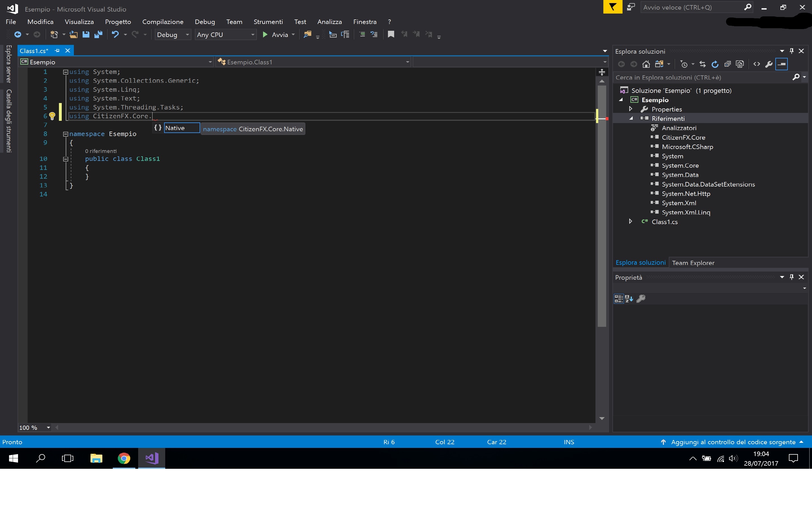Toggle auto-hide pin on Proprietà panel
The height and width of the screenshot is (508, 812).
click(x=792, y=277)
